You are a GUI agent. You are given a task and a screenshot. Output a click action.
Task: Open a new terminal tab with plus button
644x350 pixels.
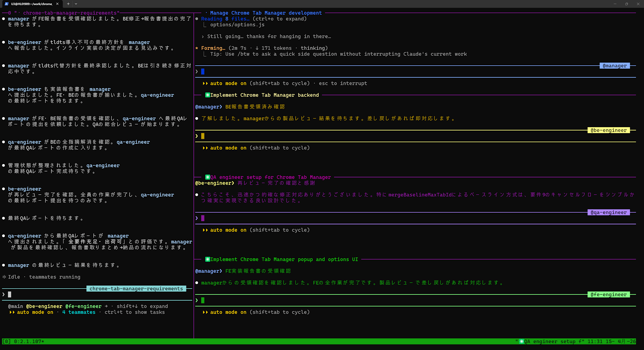coord(68,4)
